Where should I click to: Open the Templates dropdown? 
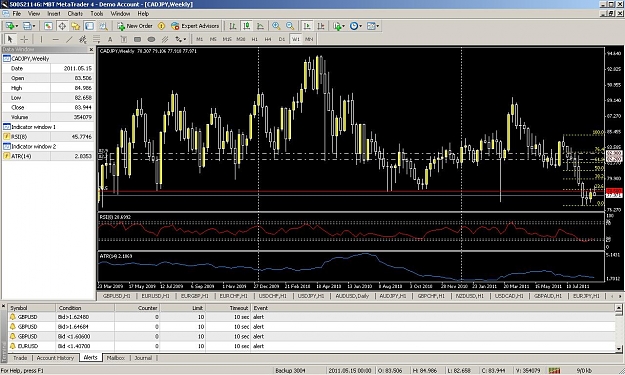point(373,26)
